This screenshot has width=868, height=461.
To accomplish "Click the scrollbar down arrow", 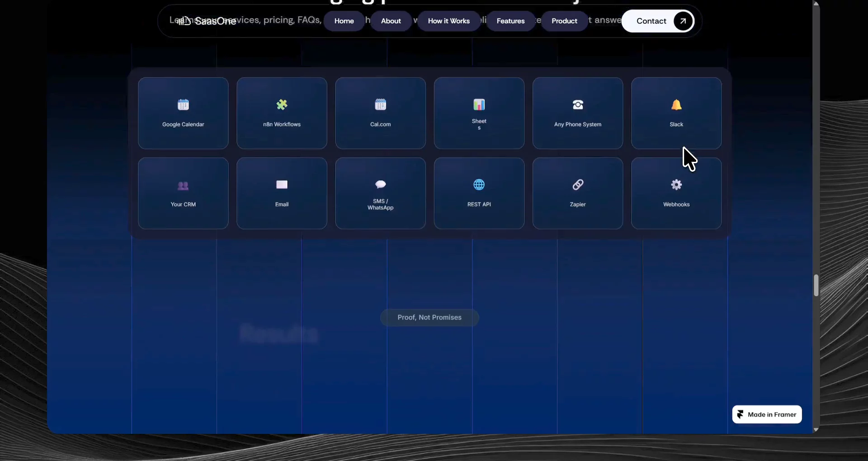I will pos(816,430).
